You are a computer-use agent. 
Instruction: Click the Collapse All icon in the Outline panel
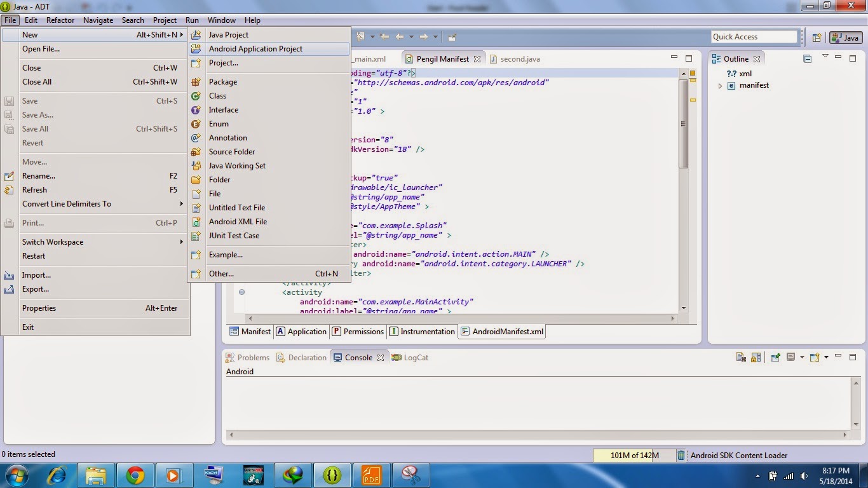click(807, 59)
